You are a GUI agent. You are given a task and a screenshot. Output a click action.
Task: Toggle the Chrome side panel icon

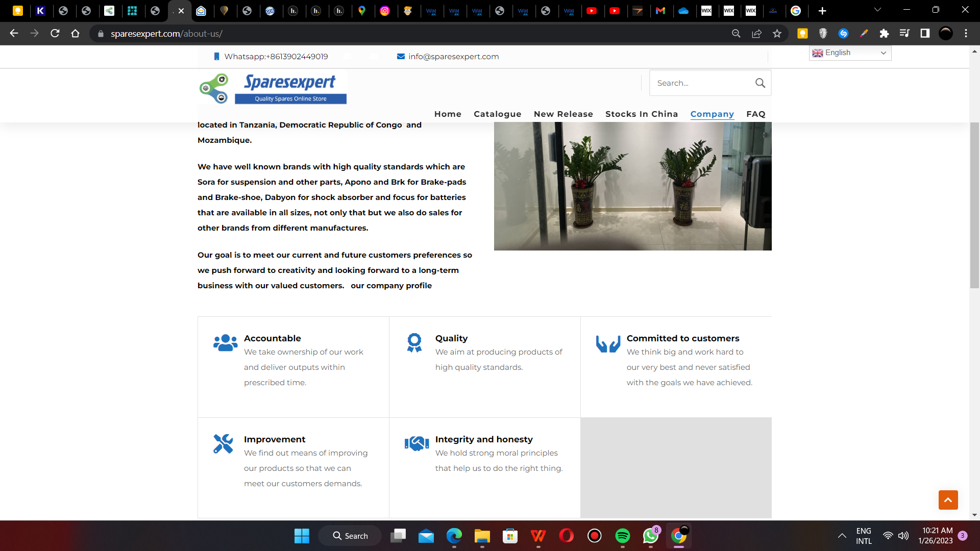click(x=925, y=34)
